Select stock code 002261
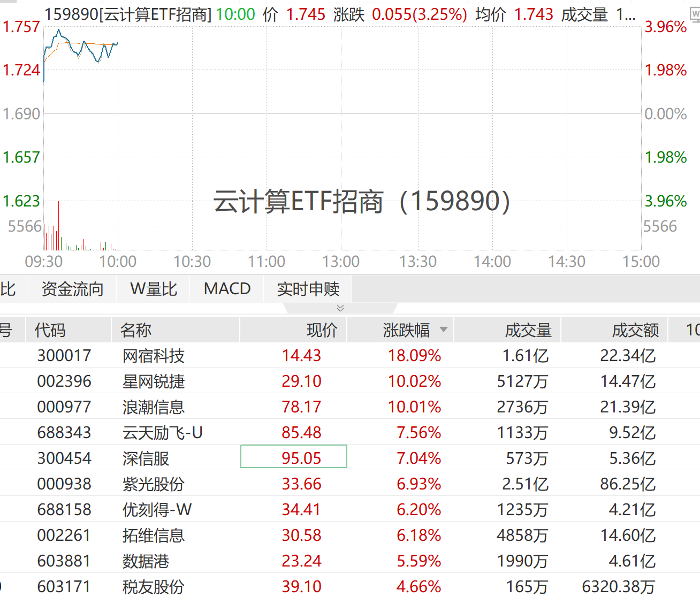This screenshot has width=700, height=597. click(64, 535)
